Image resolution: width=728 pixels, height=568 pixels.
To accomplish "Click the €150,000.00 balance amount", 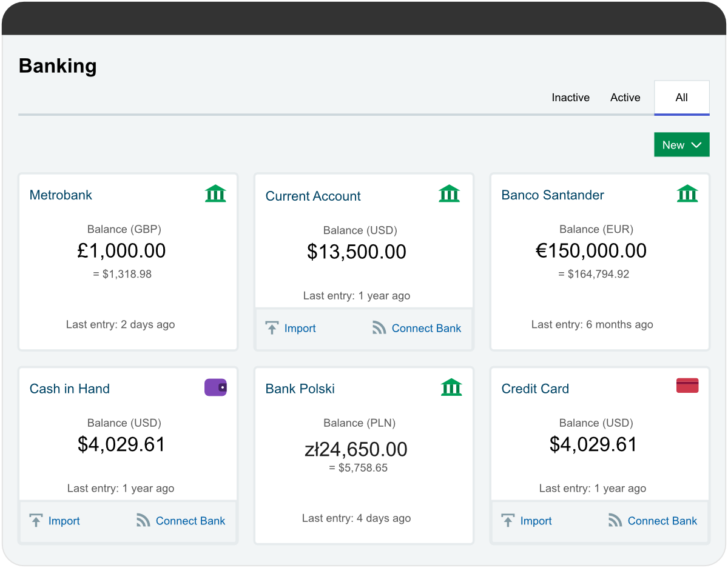I will pos(591,251).
